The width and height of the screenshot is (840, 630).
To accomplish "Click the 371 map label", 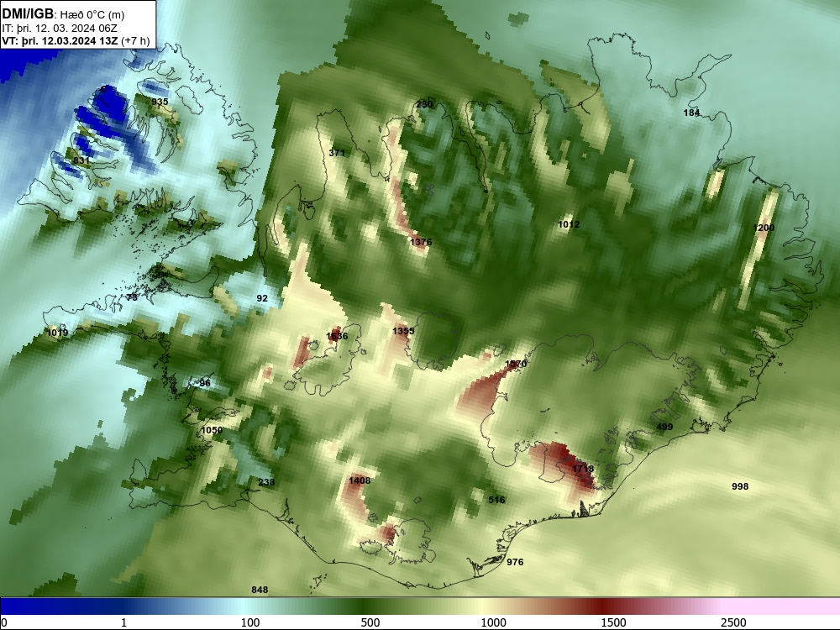I will 337,153.
